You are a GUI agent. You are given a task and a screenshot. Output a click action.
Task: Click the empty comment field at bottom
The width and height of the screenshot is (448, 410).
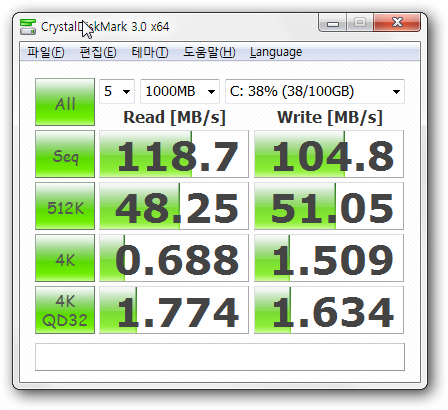pyautogui.click(x=220, y=357)
